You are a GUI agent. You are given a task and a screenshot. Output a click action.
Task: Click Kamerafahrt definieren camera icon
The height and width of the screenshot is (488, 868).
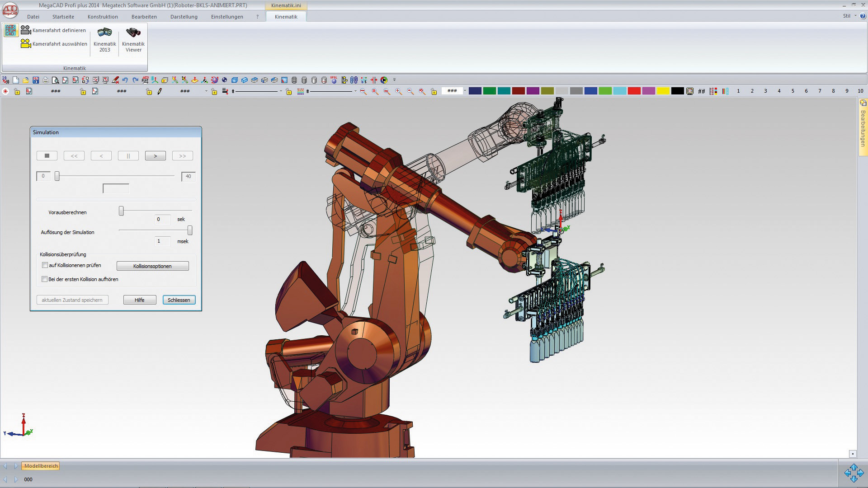[x=26, y=30]
